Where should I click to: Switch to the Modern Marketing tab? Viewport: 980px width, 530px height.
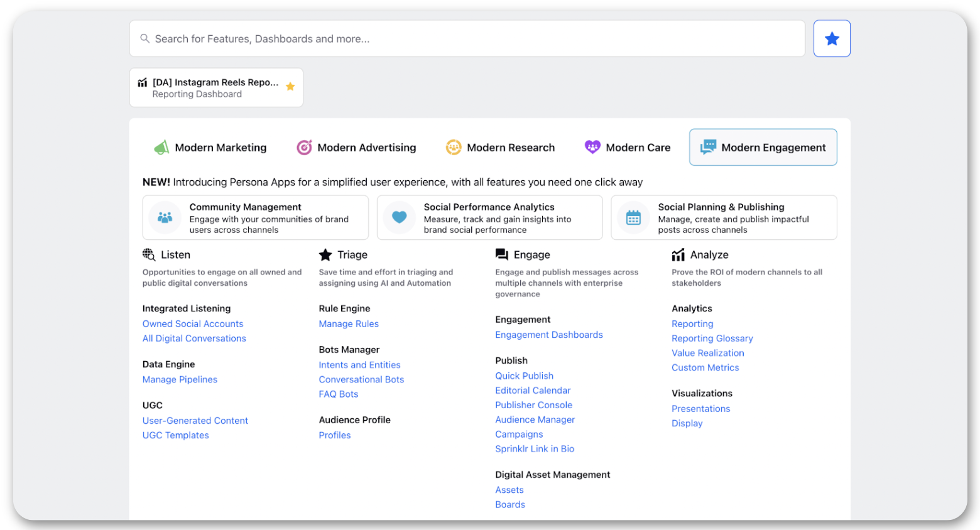click(210, 148)
